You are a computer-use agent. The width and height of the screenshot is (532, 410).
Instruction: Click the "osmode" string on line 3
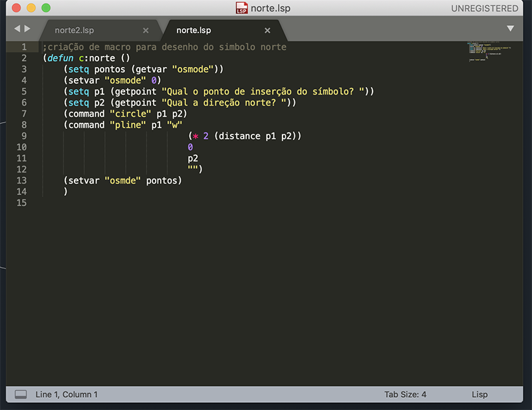(x=192, y=69)
